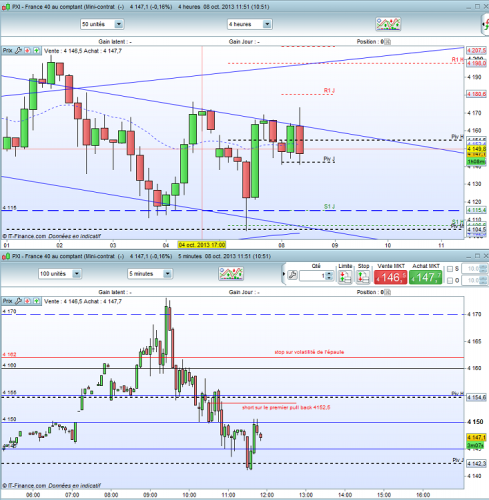The image size is (489, 500).
Task: Click the Achat MKT buy button
Action: point(426,277)
